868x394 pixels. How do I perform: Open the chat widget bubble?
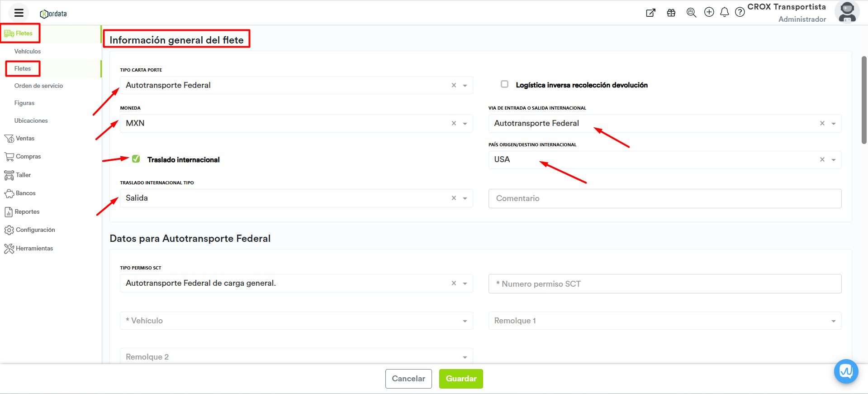tap(846, 371)
